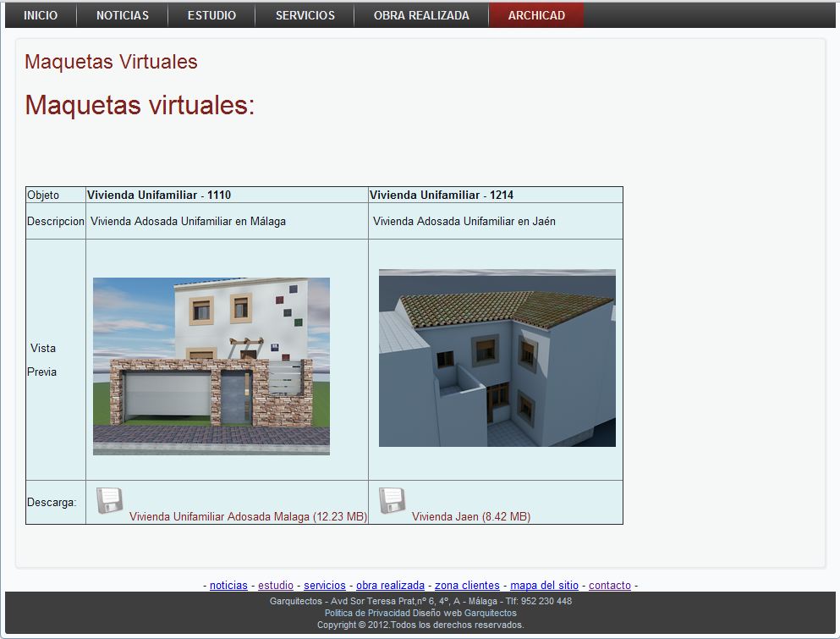Click the floppy disk icon for Malaga download
Image resolution: width=840 pixels, height=639 pixels.
(x=109, y=501)
